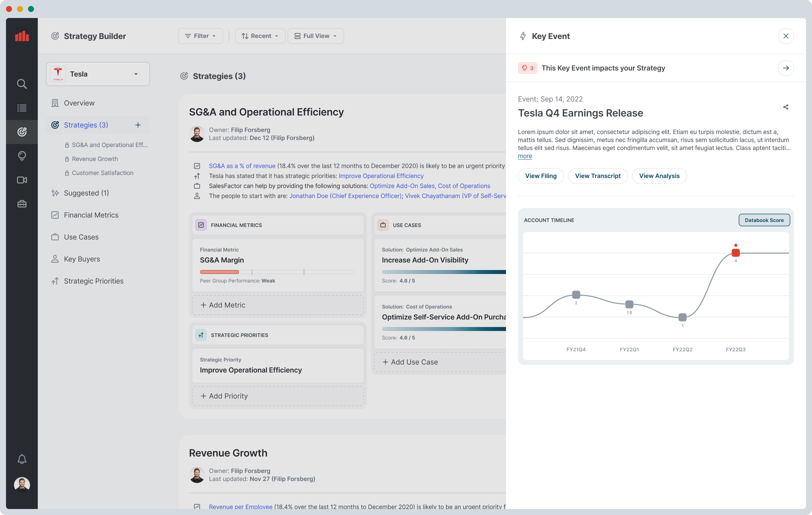Click the arrow next to Key Event impacts Strategy
The width and height of the screenshot is (812, 515).
pyautogui.click(x=786, y=68)
